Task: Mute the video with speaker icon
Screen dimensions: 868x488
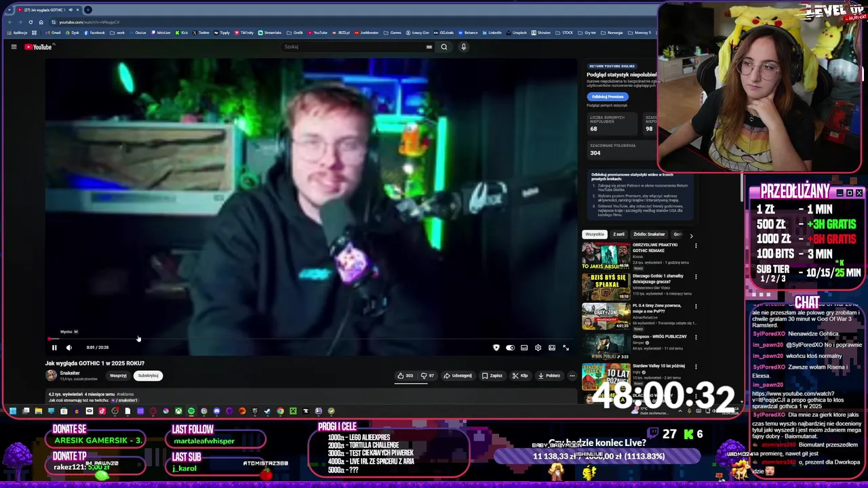Action: (x=68, y=348)
